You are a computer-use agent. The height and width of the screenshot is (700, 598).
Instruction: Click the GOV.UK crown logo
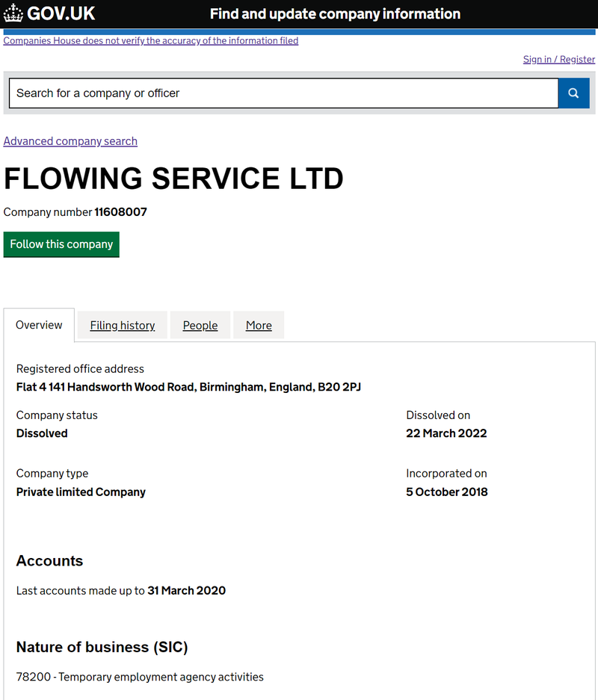13,13
